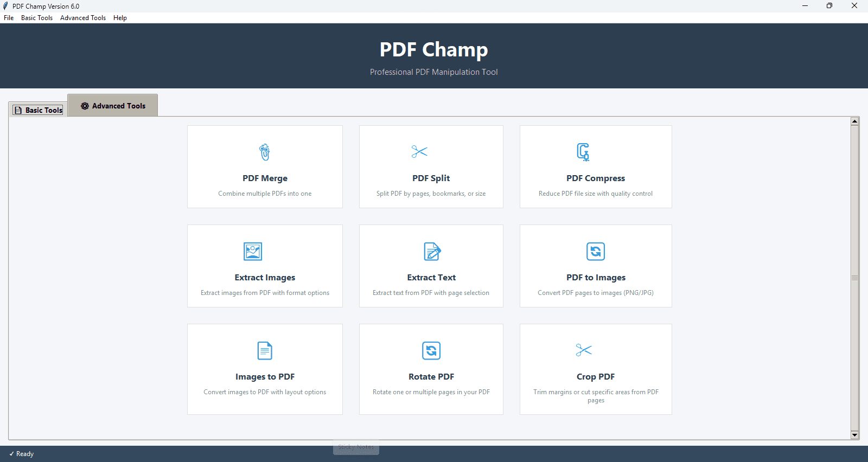Switch to the Advanced Tools tab
The width and height of the screenshot is (868, 462).
tap(113, 106)
